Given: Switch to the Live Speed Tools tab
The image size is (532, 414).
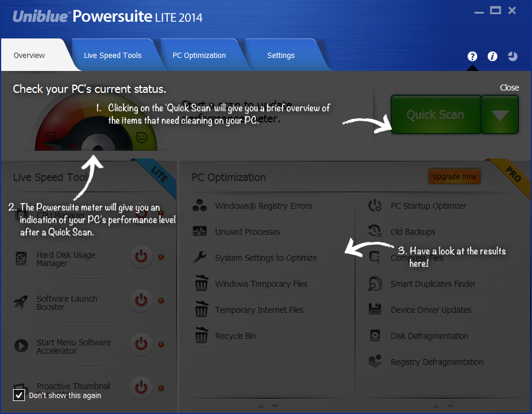Looking at the screenshot, I should 113,56.
